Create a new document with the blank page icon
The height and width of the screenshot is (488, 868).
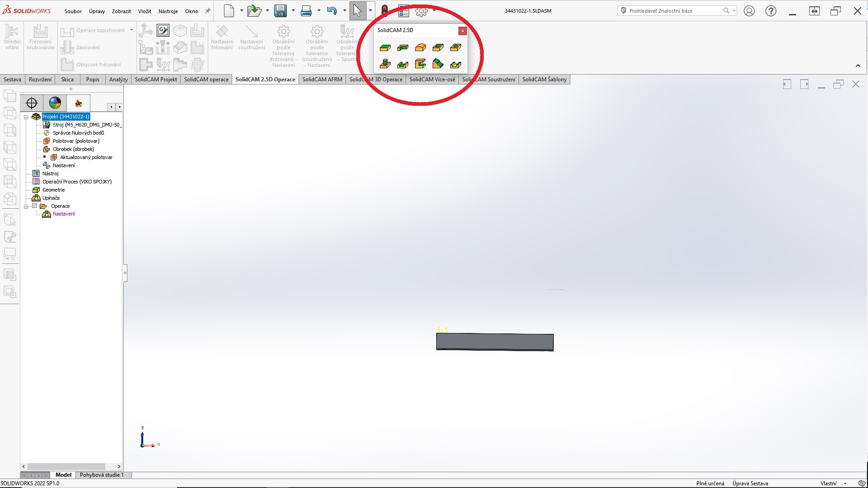229,11
